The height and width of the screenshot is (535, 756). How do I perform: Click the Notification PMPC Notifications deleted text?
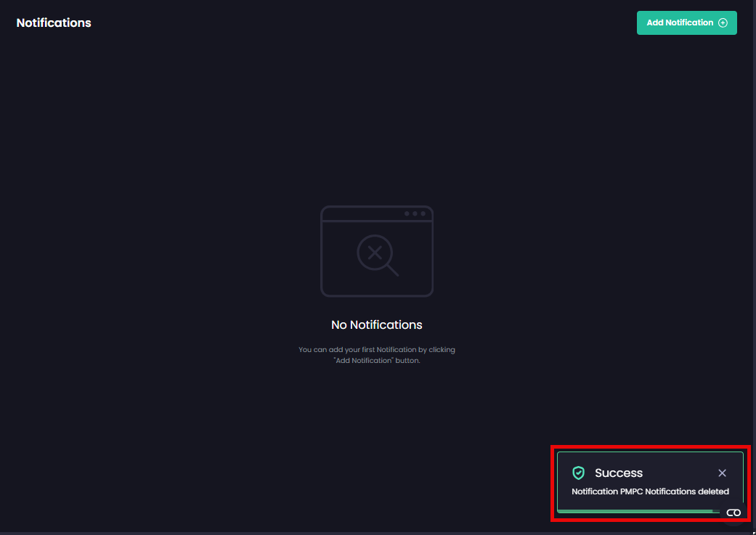650,491
